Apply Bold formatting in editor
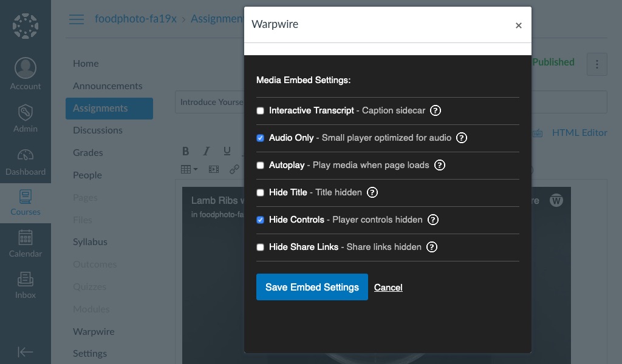The height and width of the screenshot is (364, 622). coord(185,151)
